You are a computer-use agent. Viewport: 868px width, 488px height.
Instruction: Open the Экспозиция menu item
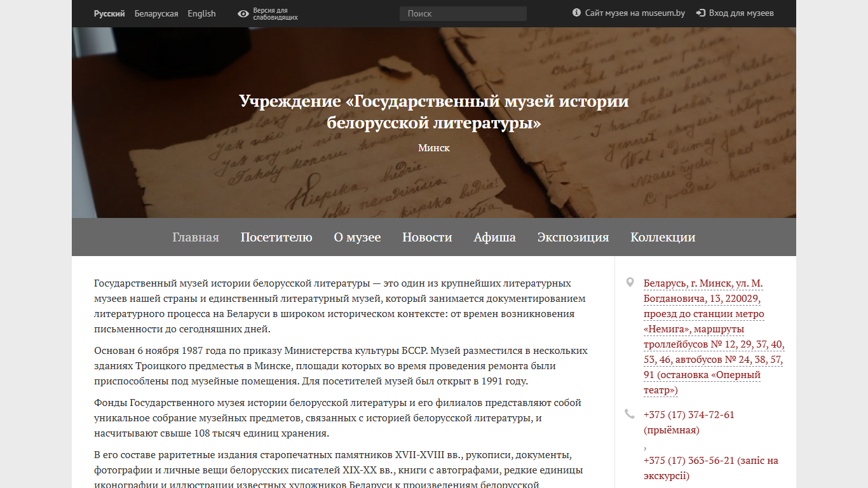coord(573,237)
